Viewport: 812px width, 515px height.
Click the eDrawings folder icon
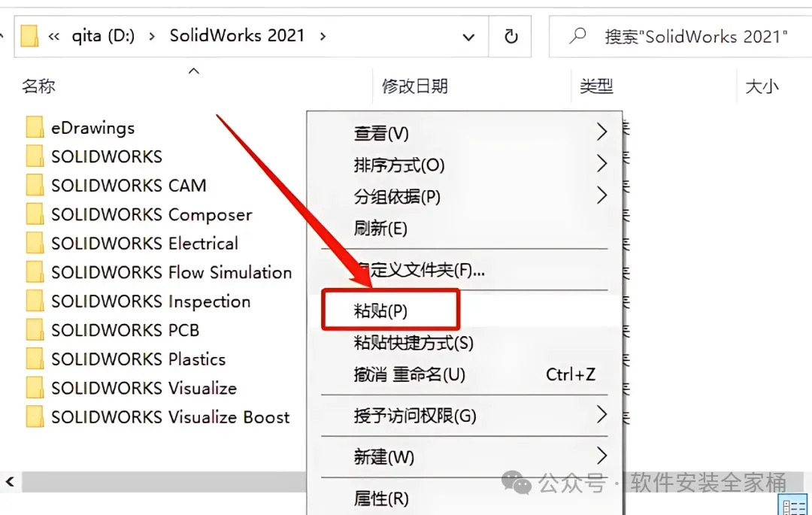pyautogui.click(x=35, y=127)
